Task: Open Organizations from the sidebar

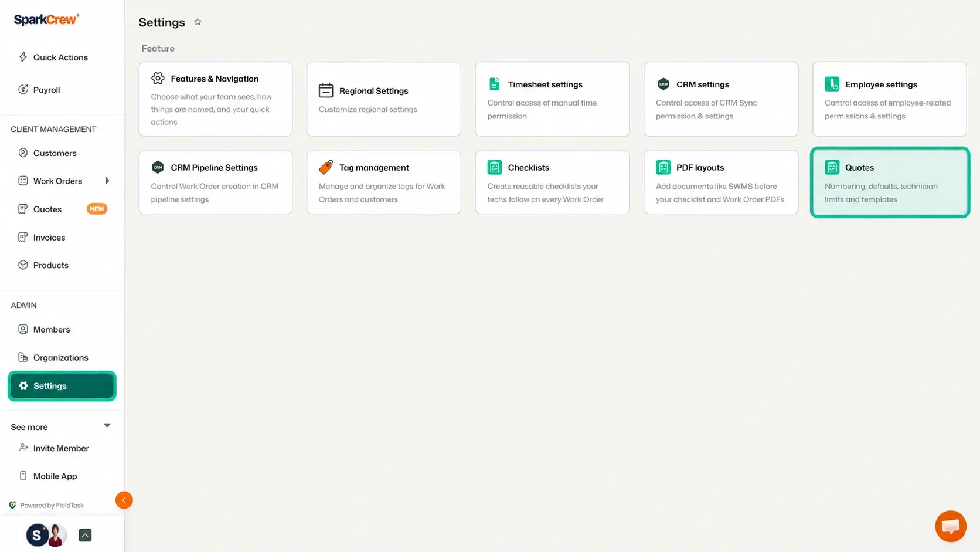Action: click(62, 357)
